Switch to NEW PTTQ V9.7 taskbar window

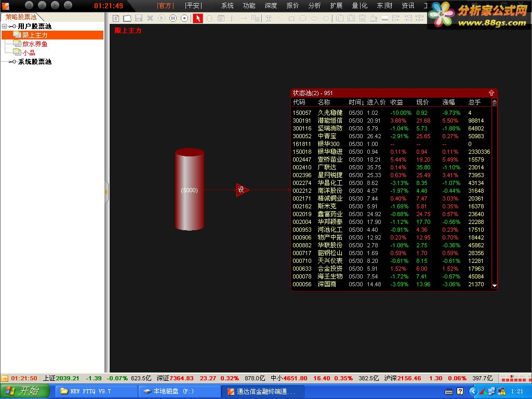tap(96, 391)
